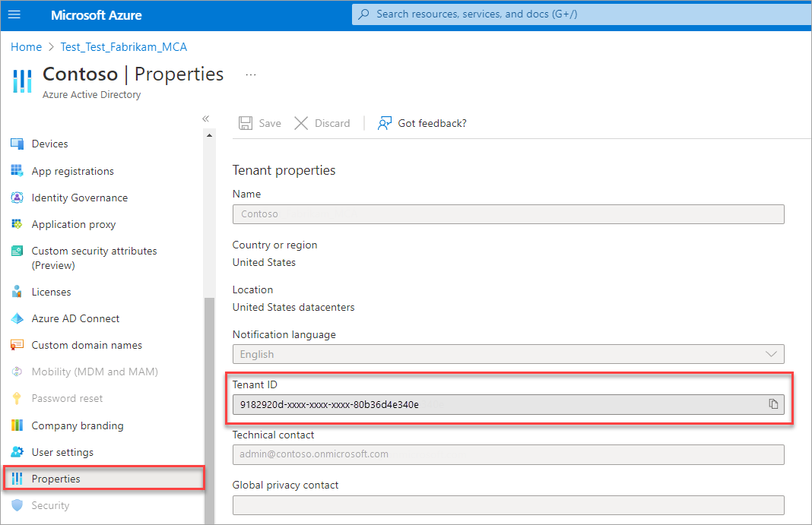
Task: Copy the Tenant ID to clipboard
Action: tap(773, 404)
